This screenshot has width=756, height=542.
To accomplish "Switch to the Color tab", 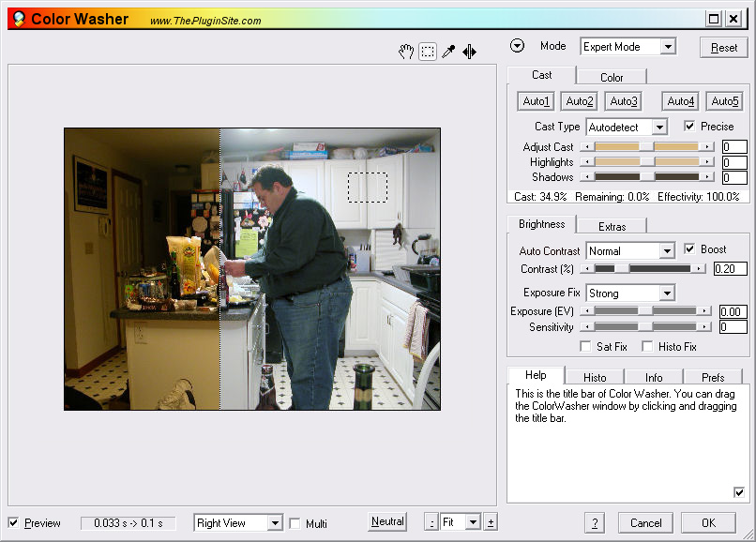I will 612,77.
